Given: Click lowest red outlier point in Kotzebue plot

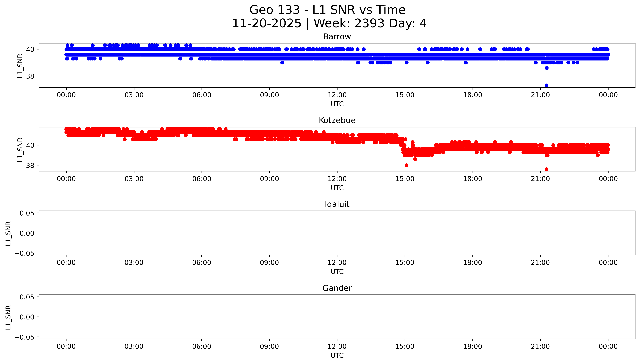Looking at the screenshot, I should pyautogui.click(x=546, y=169).
